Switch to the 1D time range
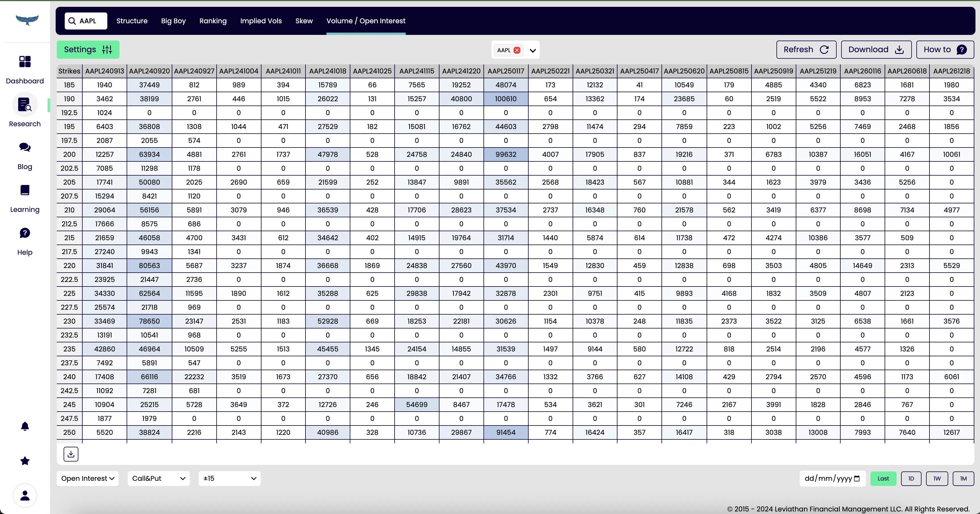Screen dimensions: 980x514 [x=911, y=479]
